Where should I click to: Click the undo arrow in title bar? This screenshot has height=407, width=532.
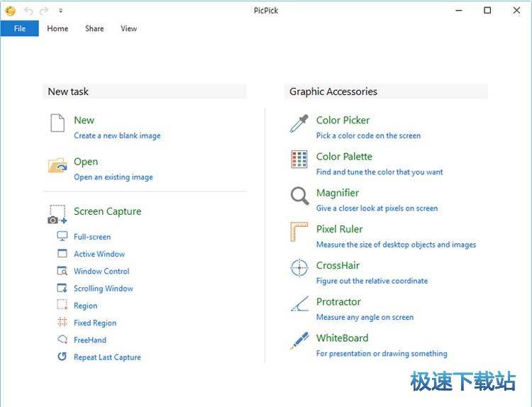pos(28,11)
